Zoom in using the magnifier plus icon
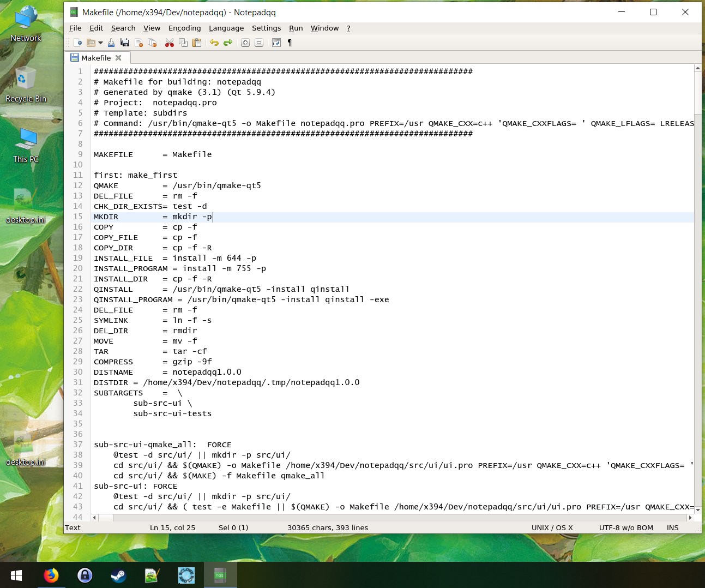Image resolution: width=705 pixels, height=588 pixels. (245, 43)
